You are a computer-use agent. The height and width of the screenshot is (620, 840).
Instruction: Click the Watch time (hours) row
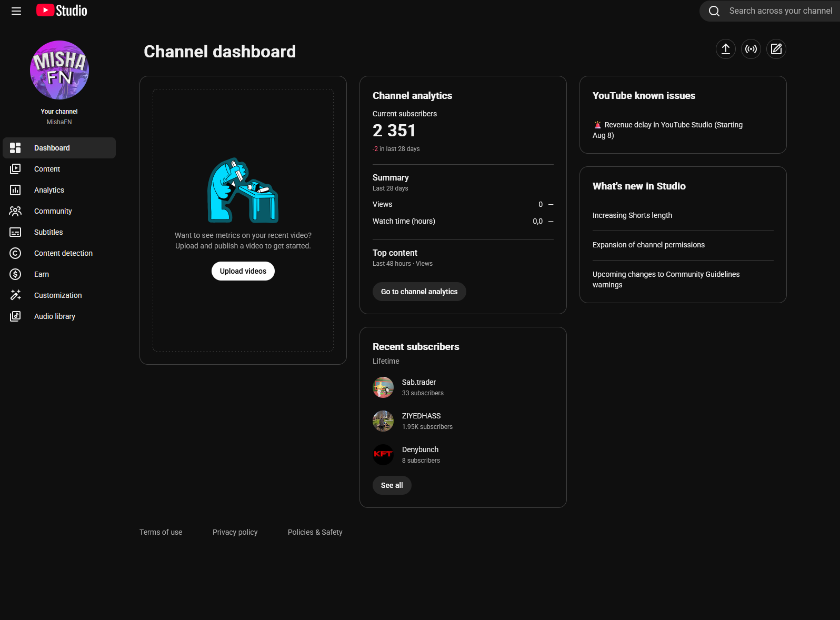(x=463, y=221)
